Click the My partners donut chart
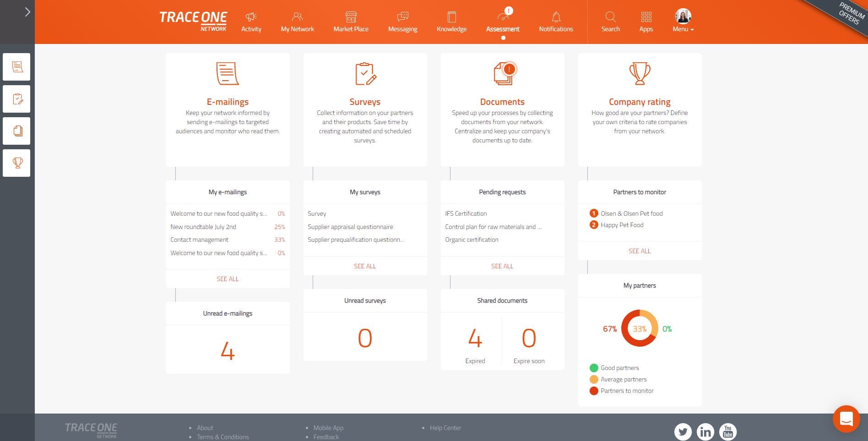868x441 pixels. point(640,328)
